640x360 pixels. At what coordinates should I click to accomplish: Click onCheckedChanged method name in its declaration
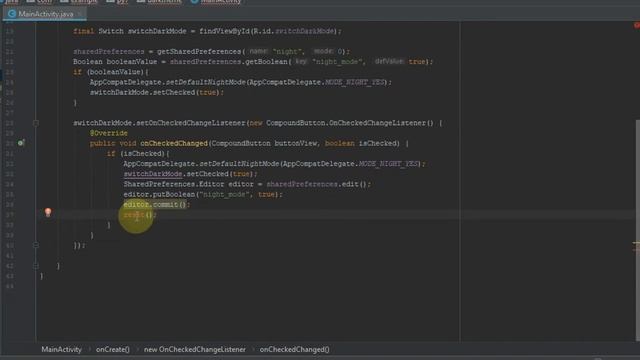pyautogui.click(x=174, y=143)
